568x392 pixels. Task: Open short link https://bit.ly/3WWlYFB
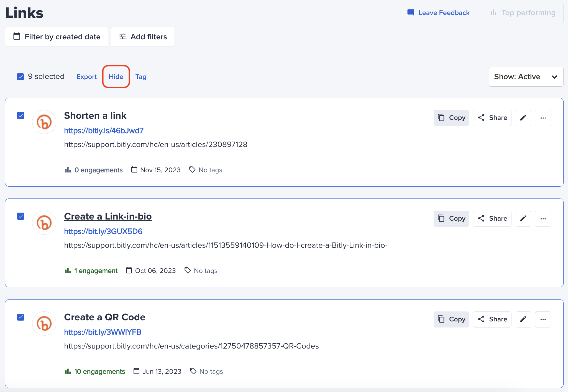pos(103,332)
